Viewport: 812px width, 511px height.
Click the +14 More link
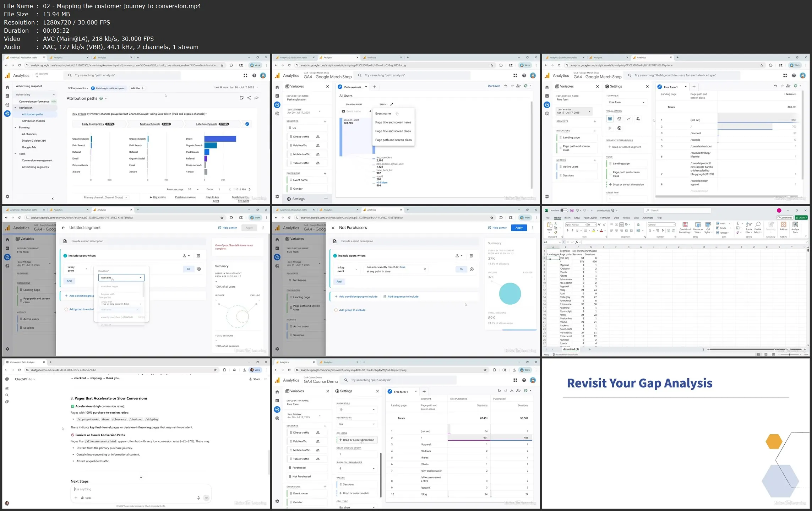pos(382,183)
